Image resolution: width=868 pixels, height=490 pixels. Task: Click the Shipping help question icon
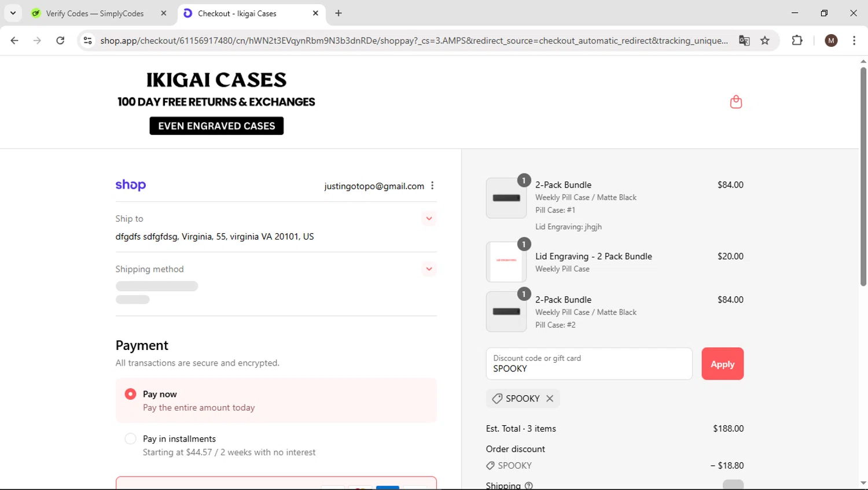point(528,485)
